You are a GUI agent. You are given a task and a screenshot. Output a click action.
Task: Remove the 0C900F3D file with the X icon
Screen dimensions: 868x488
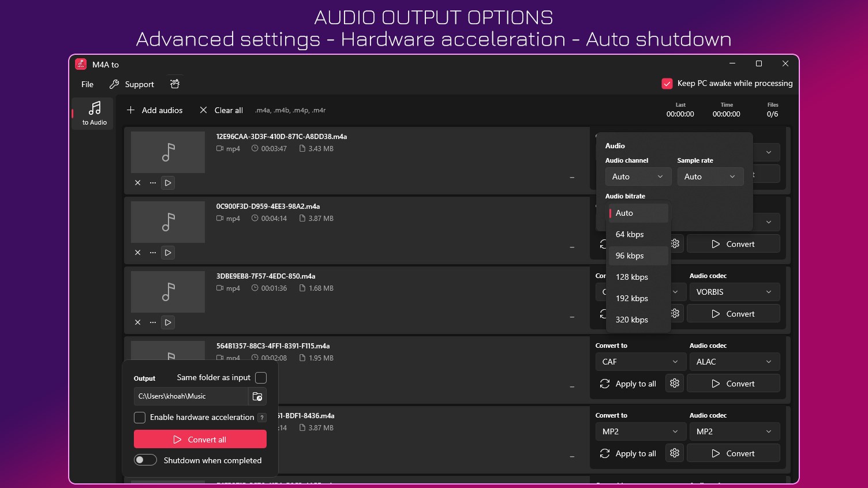point(138,253)
